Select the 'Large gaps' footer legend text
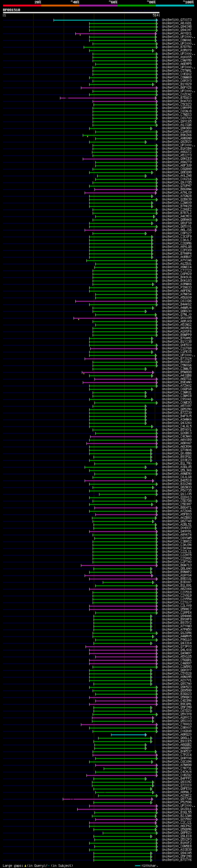The image size is (197, 868). pos(13,865)
